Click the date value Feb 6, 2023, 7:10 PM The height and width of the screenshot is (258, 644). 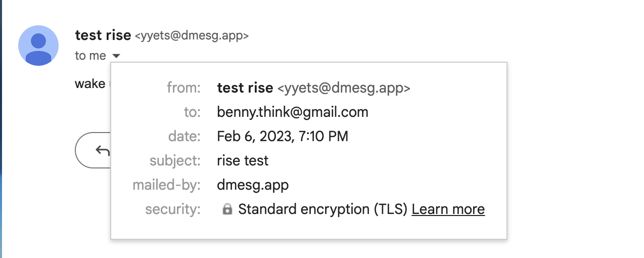[283, 136]
